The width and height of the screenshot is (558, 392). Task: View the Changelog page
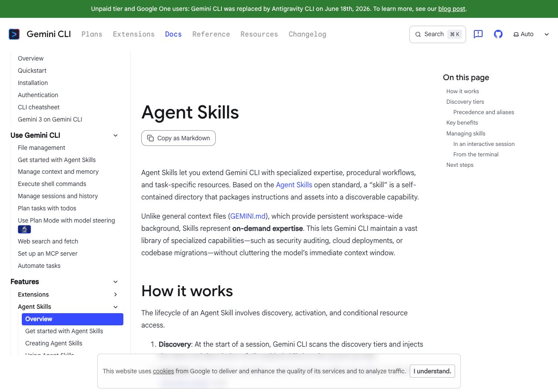(x=307, y=34)
